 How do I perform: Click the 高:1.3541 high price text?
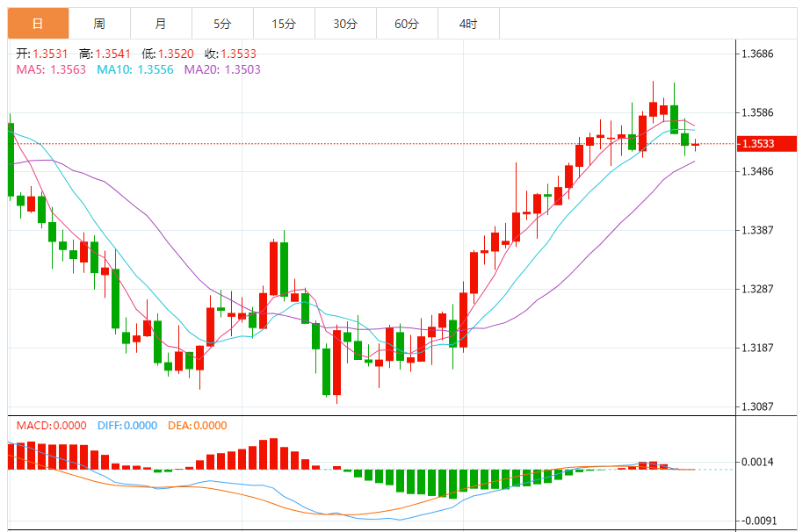click(105, 54)
